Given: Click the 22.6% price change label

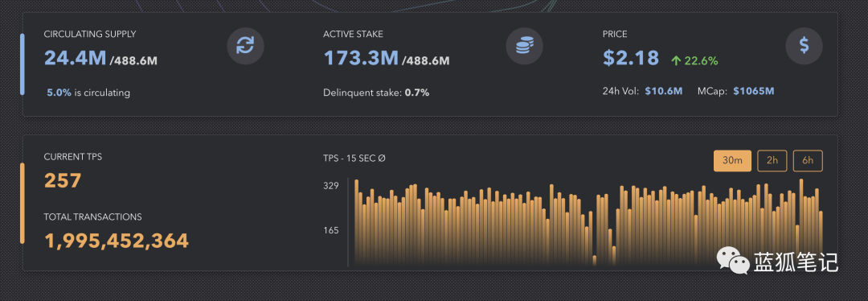Looking at the screenshot, I should (x=701, y=61).
